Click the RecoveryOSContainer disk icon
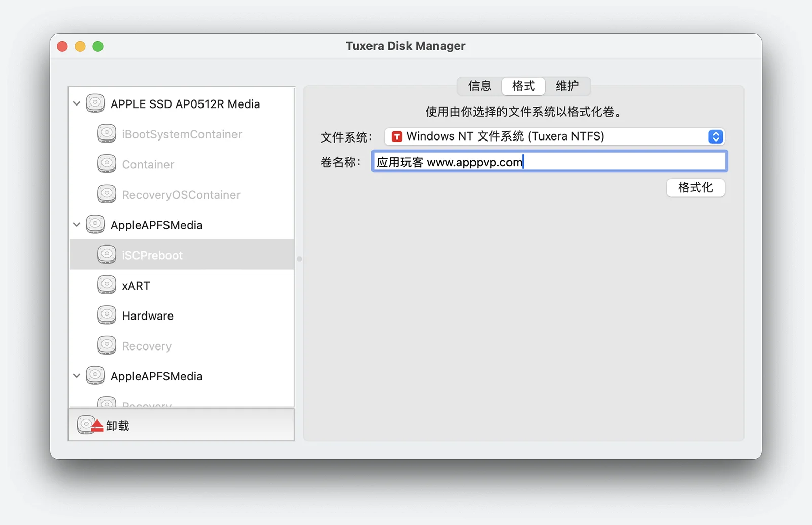Viewport: 812px width, 525px height. pyautogui.click(x=107, y=194)
